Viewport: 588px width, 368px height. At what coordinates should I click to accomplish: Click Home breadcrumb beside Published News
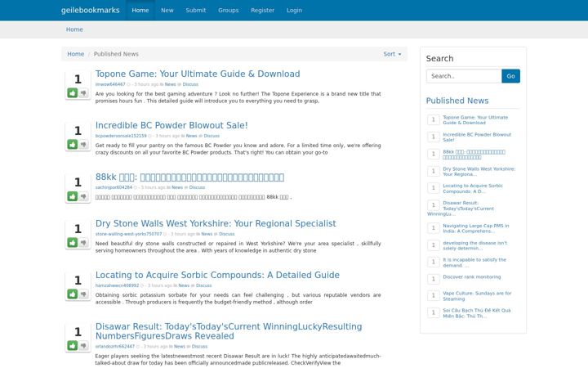point(76,54)
